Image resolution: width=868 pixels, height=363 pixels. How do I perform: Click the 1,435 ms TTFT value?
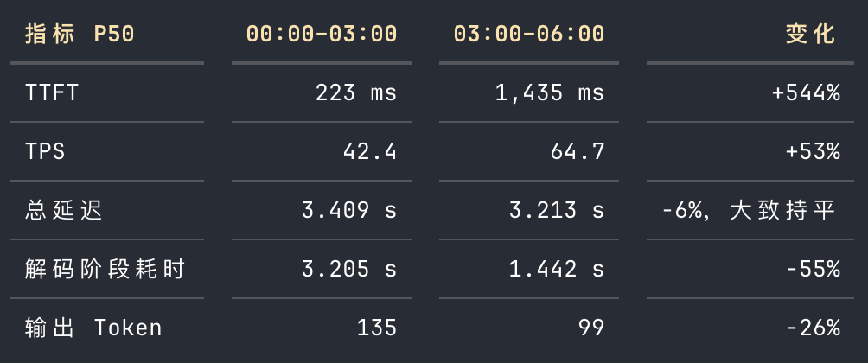550,93
